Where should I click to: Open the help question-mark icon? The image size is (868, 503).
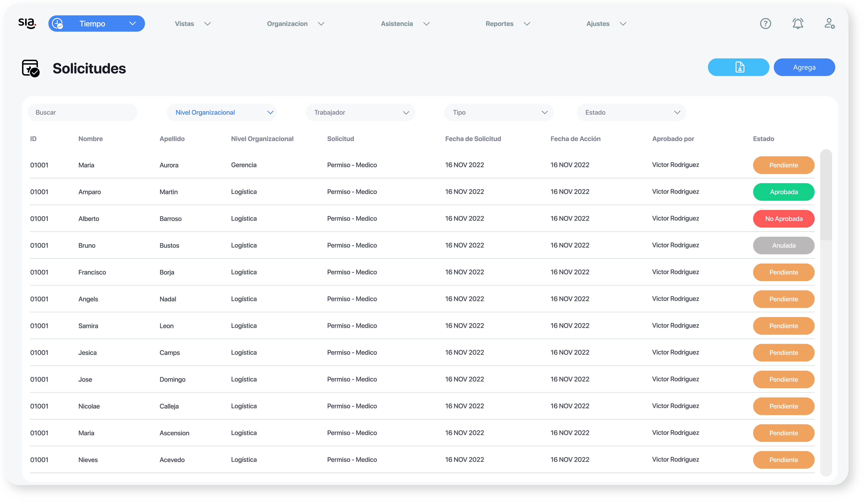click(765, 23)
